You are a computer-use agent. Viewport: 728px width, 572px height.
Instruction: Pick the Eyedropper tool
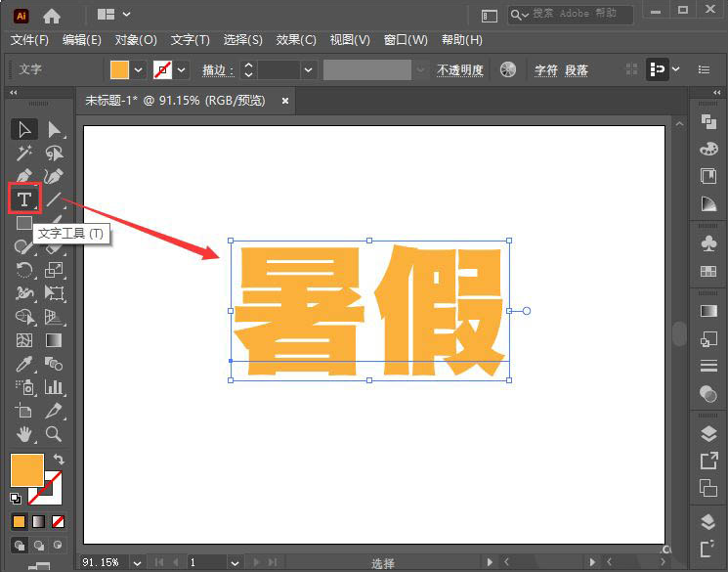click(24, 364)
